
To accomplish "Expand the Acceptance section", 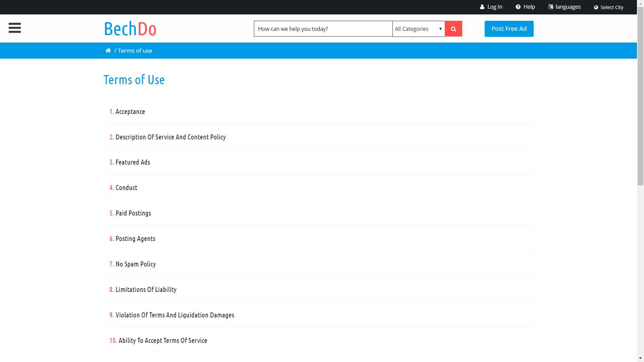I will click(x=130, y=112).
